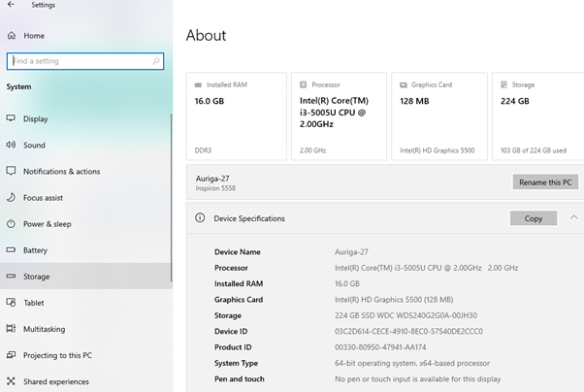Open Power & sleep settings
Image resolution: width=584 pixels, height=392 pixels.
click(x=86, y=224)
